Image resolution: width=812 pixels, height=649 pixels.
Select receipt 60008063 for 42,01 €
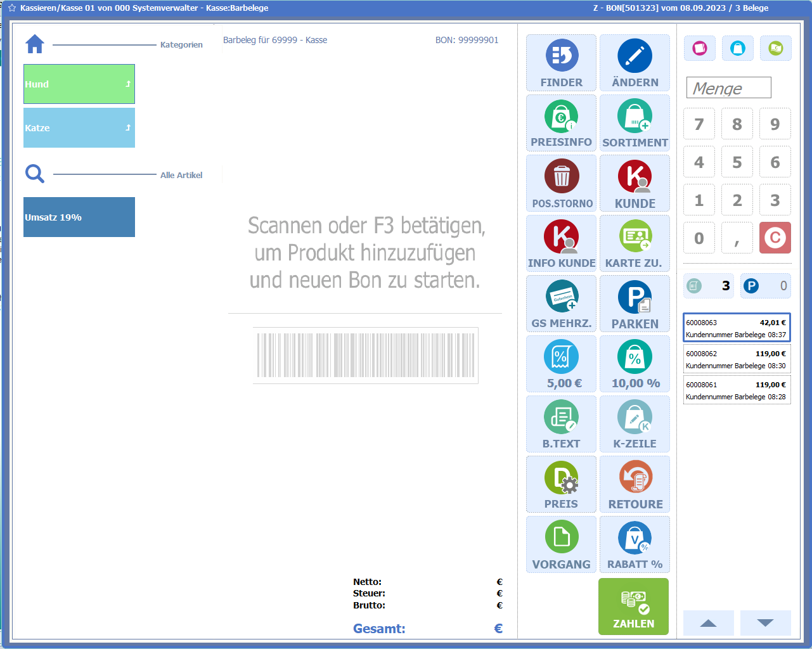pos(736,328)
